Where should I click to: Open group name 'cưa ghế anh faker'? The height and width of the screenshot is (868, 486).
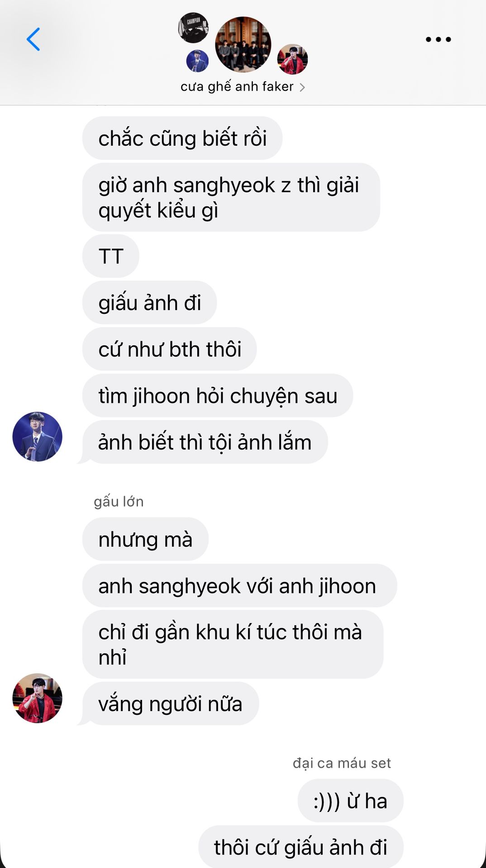coord(237,86)
